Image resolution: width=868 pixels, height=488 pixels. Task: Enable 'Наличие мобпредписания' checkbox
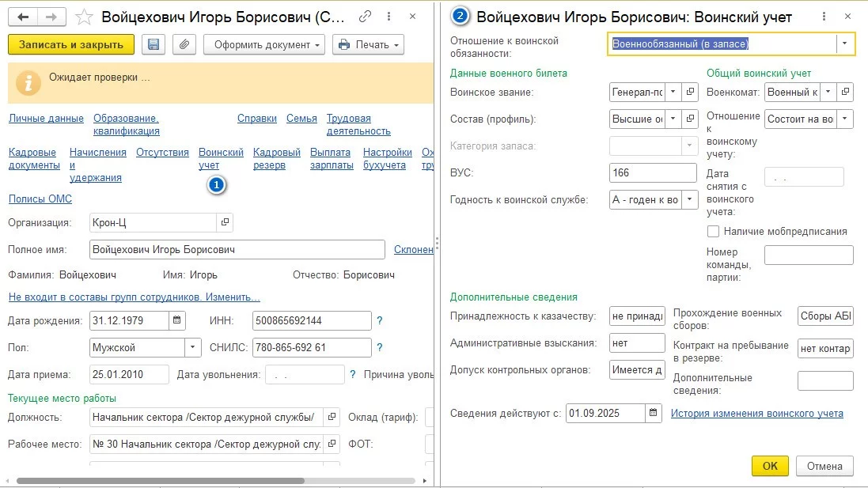[714, 232]
